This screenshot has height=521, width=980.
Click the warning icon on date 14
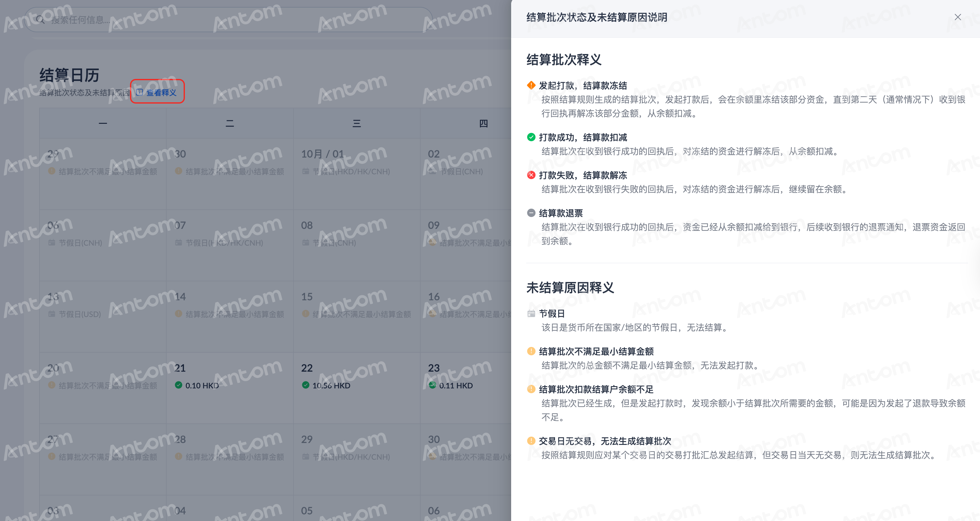click(178, 314)
